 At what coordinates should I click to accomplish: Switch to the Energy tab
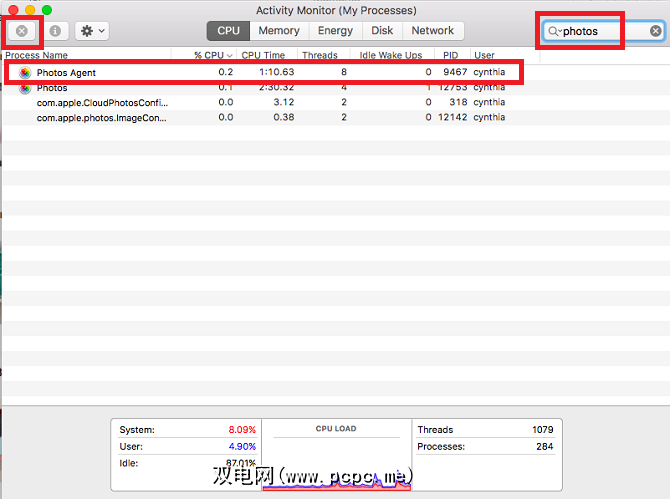click(335, 31)
